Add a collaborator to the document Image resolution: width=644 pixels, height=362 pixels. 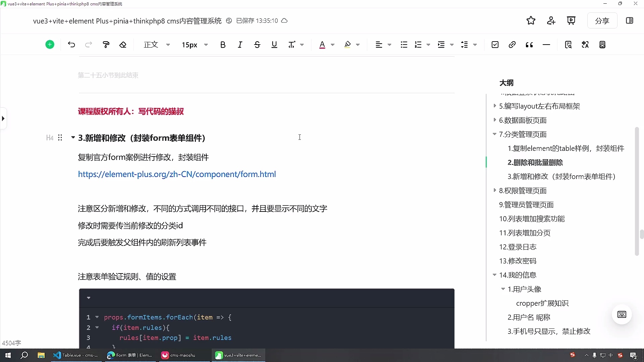point(551,21)
